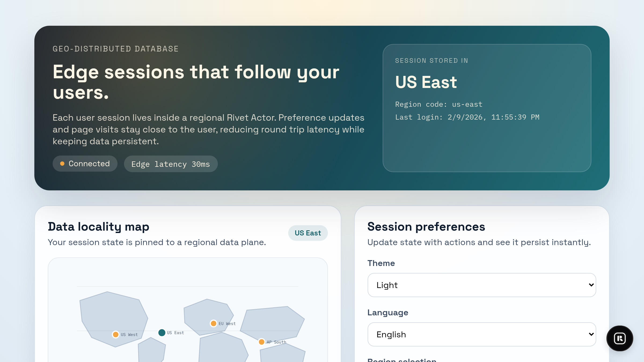Expand the Language dropdown showing English

(x=482, y=334)
